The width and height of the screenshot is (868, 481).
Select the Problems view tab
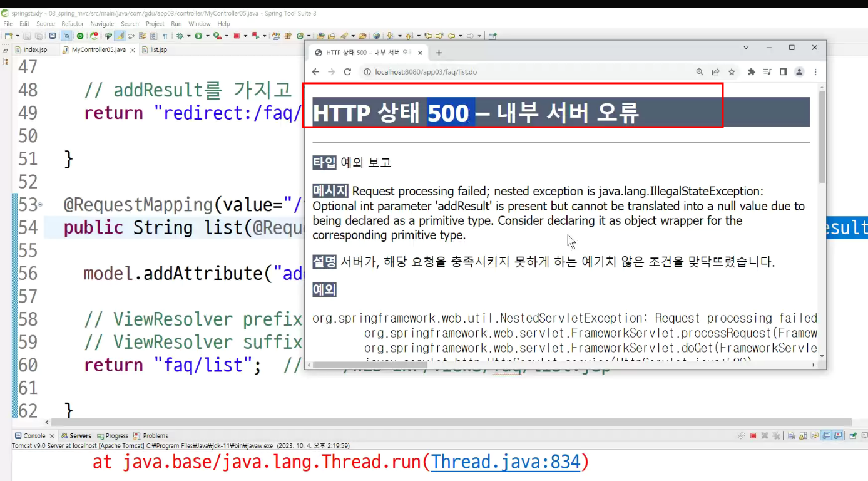coord(150,435)
